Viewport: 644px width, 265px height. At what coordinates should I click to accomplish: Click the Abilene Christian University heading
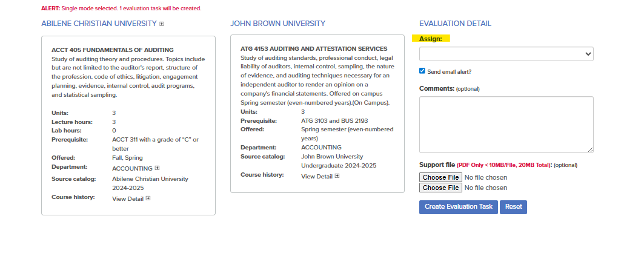[x=99, y=24]
